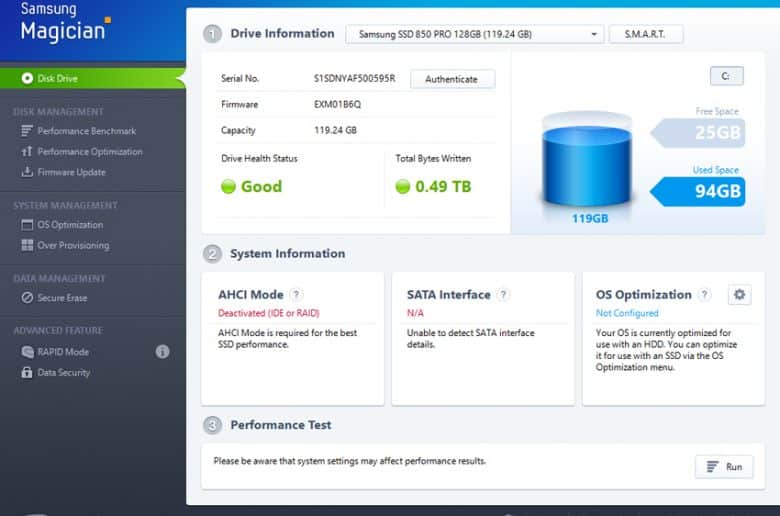Open OS Optimization in sidebar
Viewport: 780px width, 516px height.
click(x=70, y=225)
